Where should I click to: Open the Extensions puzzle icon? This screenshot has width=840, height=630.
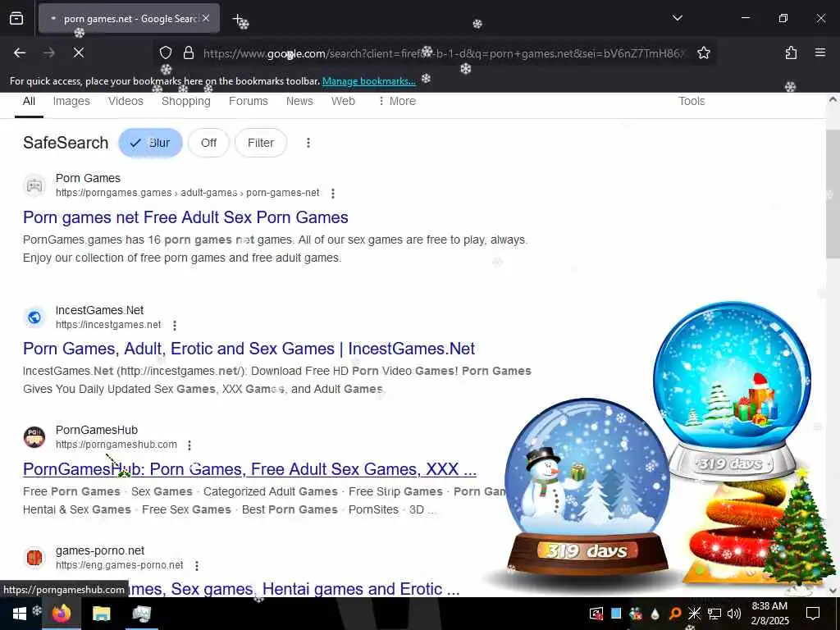coord(791,52)
